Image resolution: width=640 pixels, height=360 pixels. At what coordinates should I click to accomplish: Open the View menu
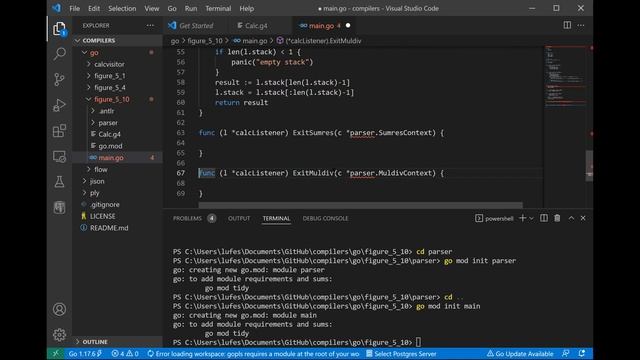point(151,8)
